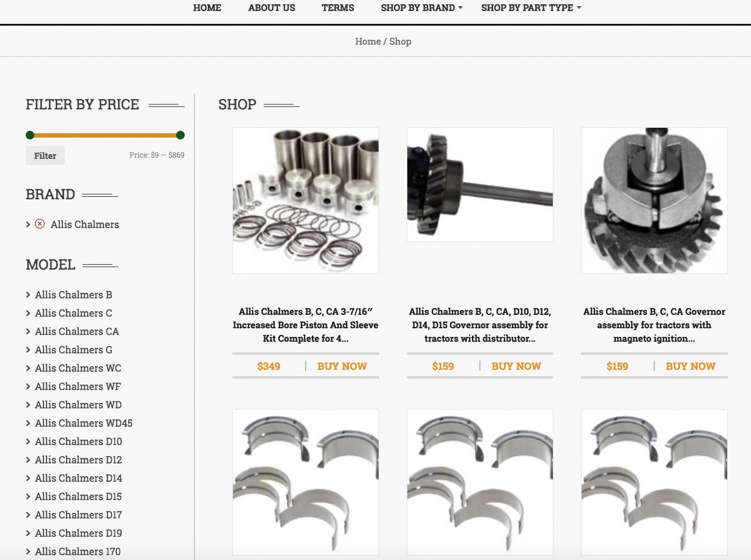Select the Allis Chalmers WD45 model filter

83,423
